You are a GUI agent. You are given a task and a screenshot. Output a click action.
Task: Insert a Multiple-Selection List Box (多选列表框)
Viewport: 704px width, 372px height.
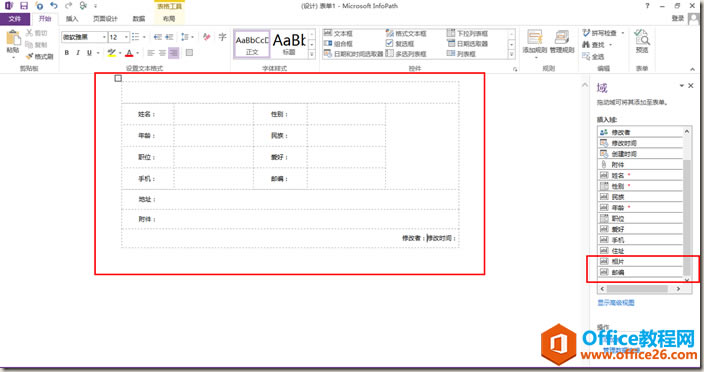[x=406, y=54]
